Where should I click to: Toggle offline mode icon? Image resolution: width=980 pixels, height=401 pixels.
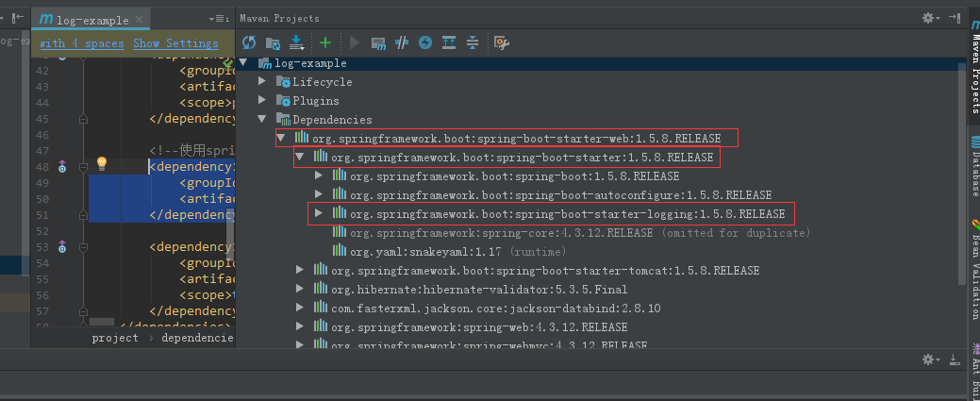click(x=402, y=42)
